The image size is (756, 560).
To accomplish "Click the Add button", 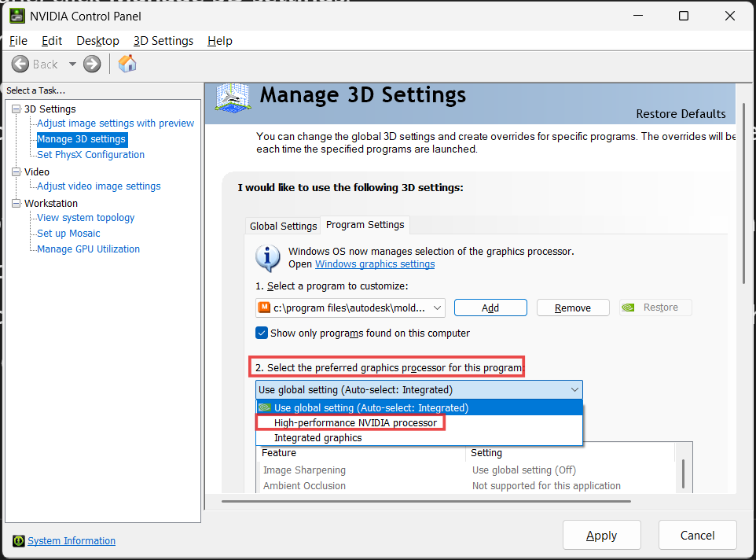I will 490,308.
